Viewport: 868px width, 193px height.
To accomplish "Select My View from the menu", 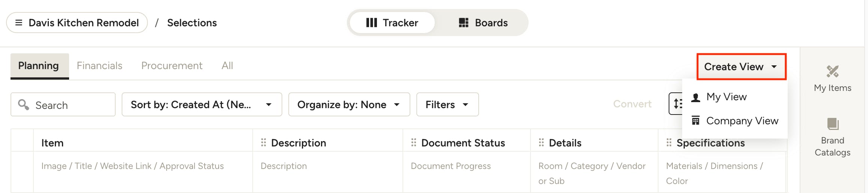I will (x=726, y=97).
